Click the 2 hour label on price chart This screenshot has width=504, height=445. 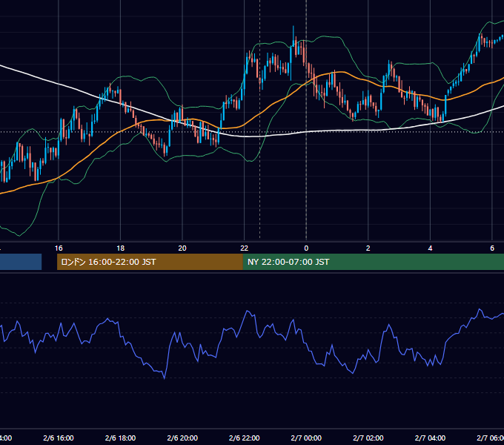point(368,248)
